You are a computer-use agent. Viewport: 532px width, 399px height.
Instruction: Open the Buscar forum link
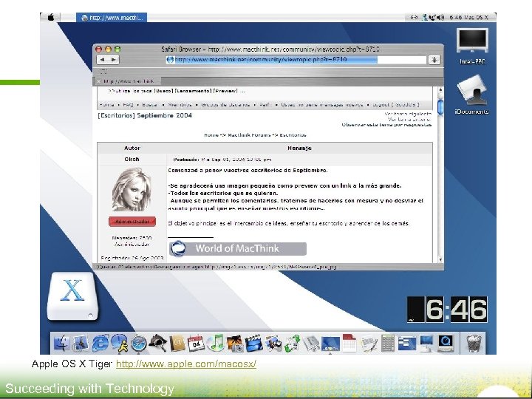point(149,105)
